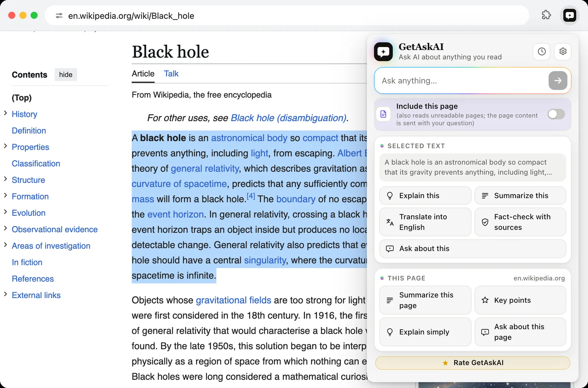Choose Summarize this for selected text
The image size is (588, 388).
point(520,195)
